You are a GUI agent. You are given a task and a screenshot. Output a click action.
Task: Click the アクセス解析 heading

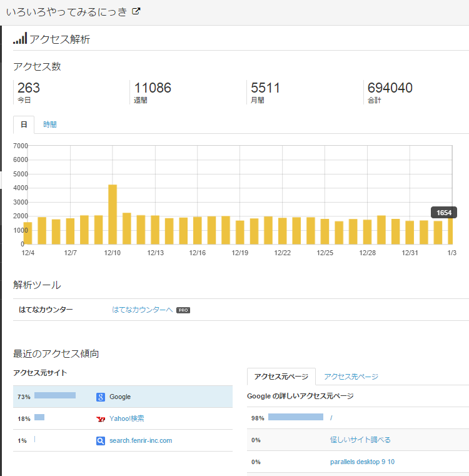coord(60,39)
